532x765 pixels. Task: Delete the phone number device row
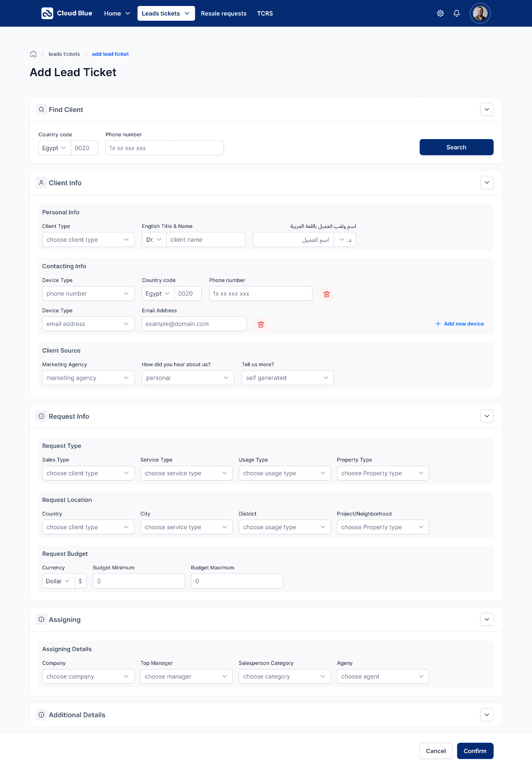point(326,294)
